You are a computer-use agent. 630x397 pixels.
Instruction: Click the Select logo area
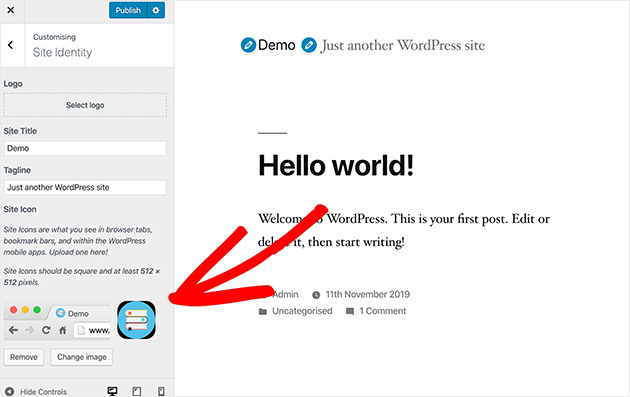[85, 105]
